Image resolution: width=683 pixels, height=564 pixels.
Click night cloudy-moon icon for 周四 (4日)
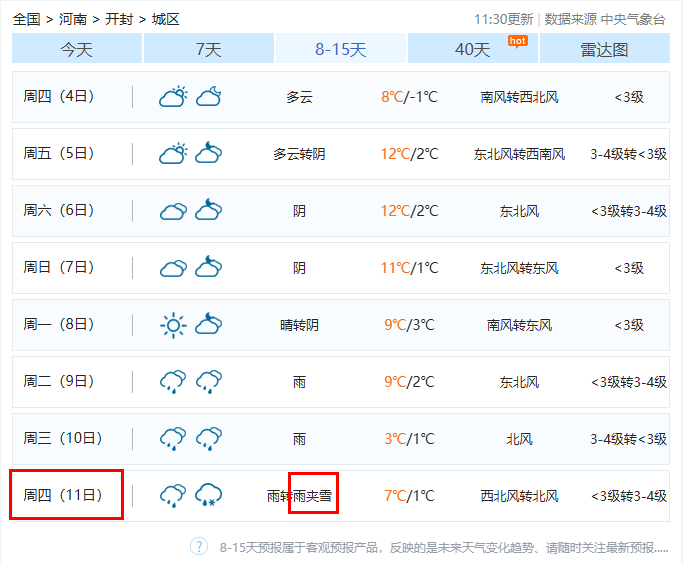[209, 97]
